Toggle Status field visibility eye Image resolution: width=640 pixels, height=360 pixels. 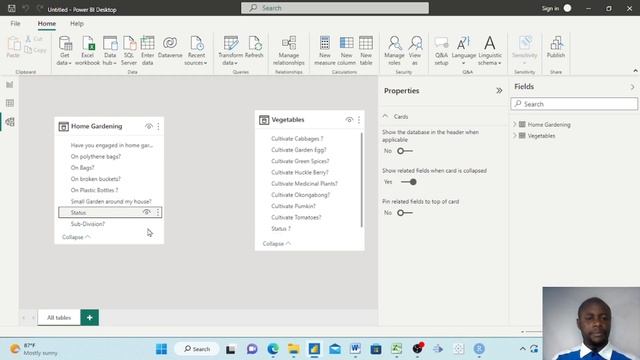click(147, 212)
